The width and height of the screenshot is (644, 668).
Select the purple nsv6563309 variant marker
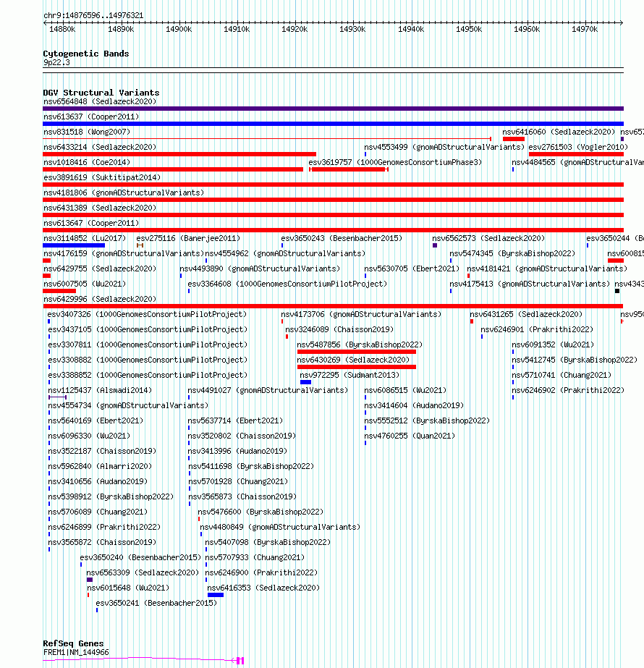[x=90, y=580]
